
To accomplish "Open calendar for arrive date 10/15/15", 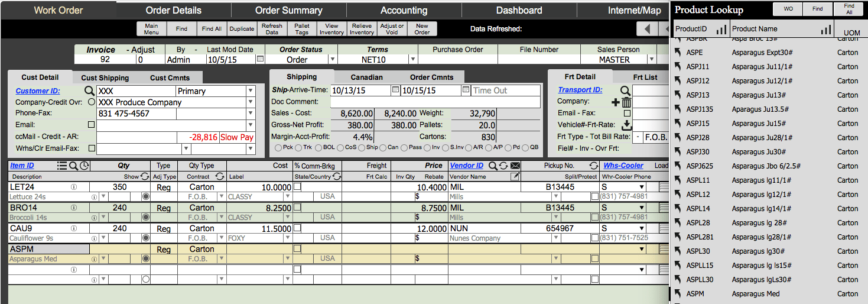I will [466, 90].
